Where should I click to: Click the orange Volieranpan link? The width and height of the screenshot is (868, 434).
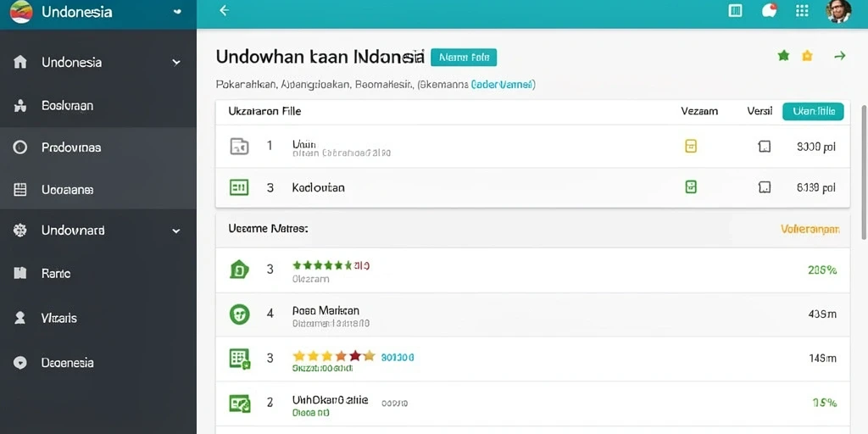click(x=810, y=229)
